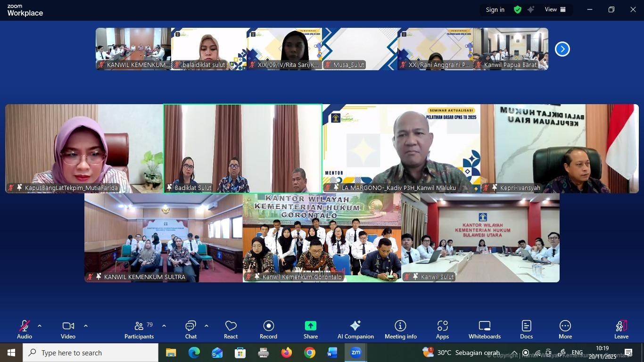644x362 pixels.
Task: Open the View layout menu
Action: (555, 9)
